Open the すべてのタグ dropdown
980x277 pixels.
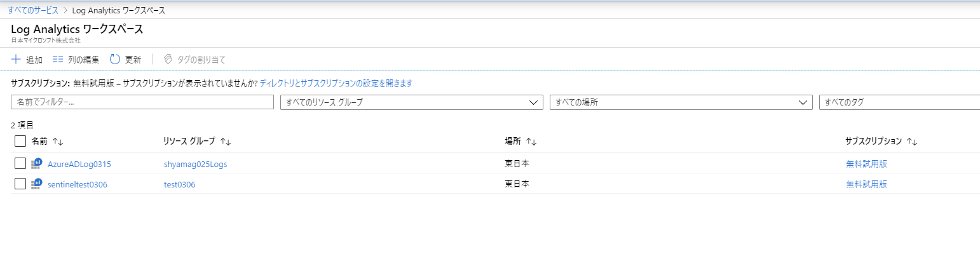899,102
